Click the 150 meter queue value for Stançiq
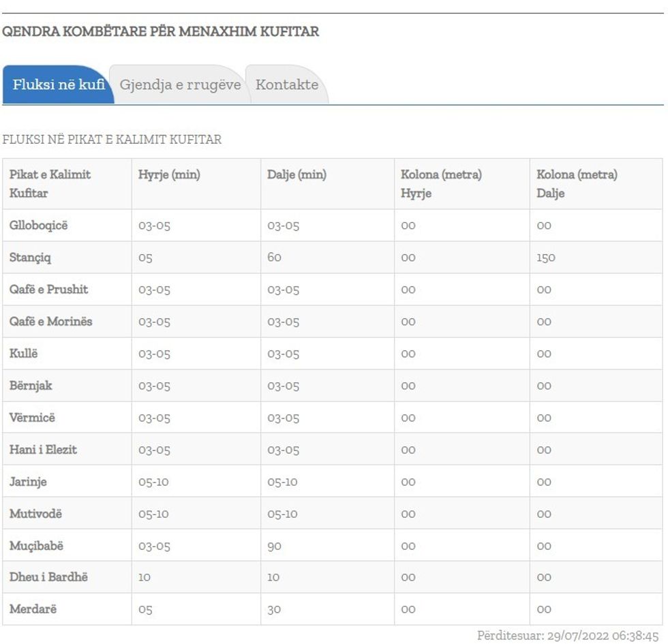 545,258
